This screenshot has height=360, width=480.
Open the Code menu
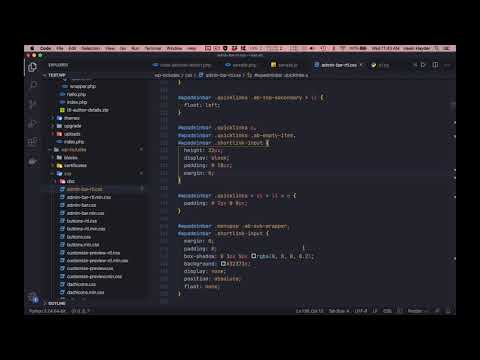[x=45, y=48]
